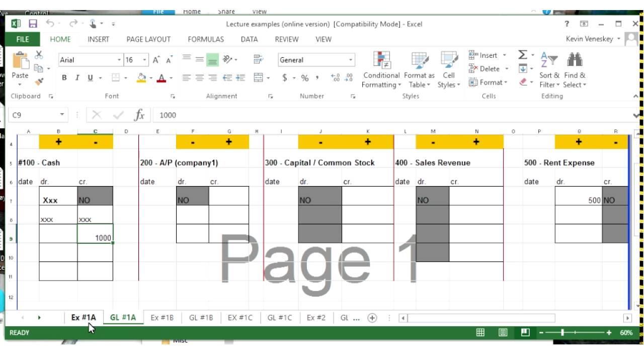Open the General number format dropdown
The image size is (644, 362).
tap(351, 60)
